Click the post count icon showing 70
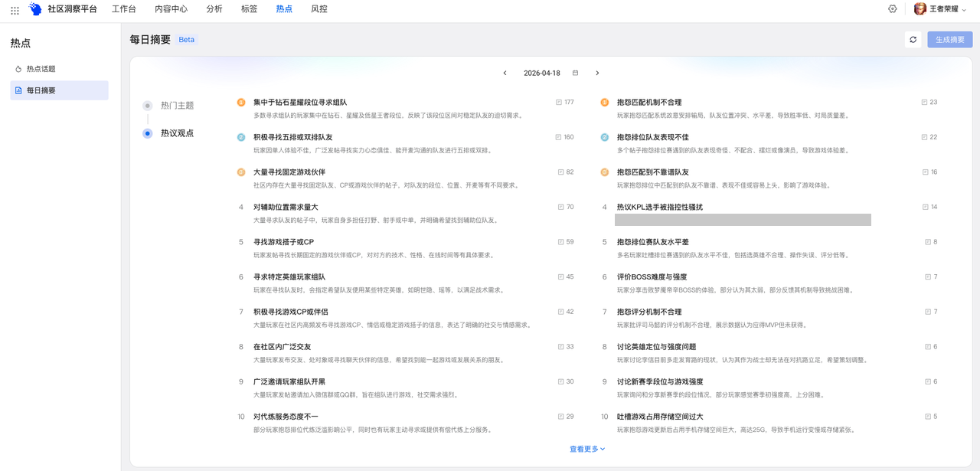This screenshot has width=980, height=471. coord(561,207)
